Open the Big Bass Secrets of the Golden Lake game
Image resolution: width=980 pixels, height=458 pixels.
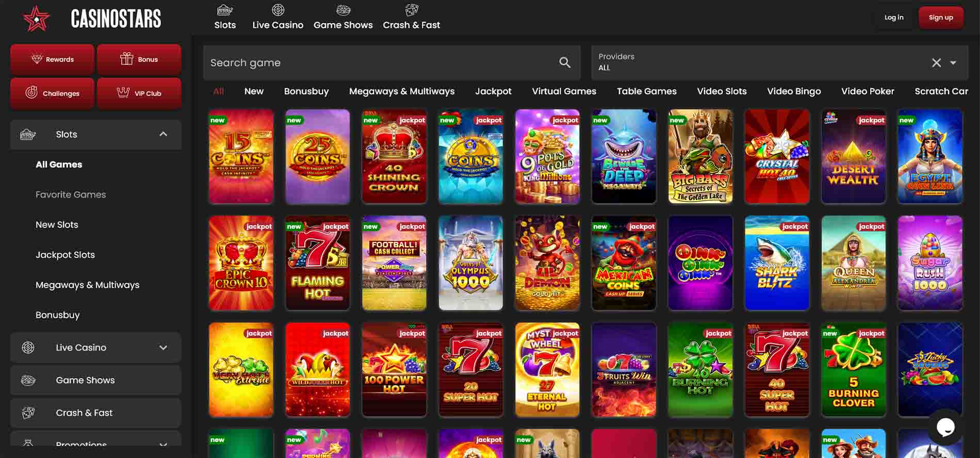tap(700, 156)
